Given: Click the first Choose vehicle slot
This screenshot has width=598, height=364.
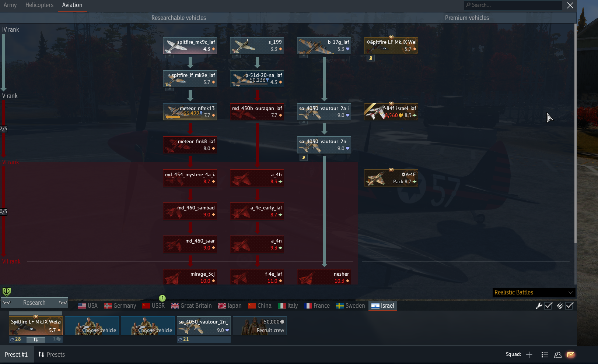Looking at the screenshot, I should [x=92, y=326].
